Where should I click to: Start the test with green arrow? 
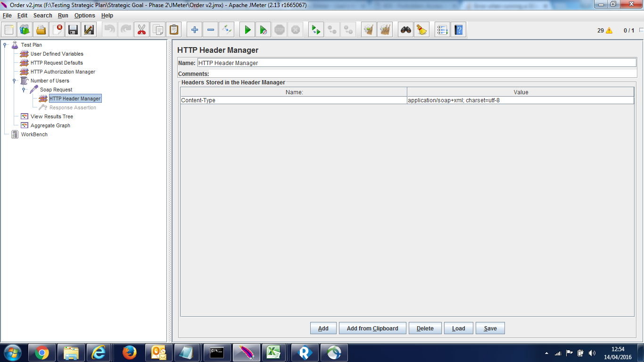(247, 30)
